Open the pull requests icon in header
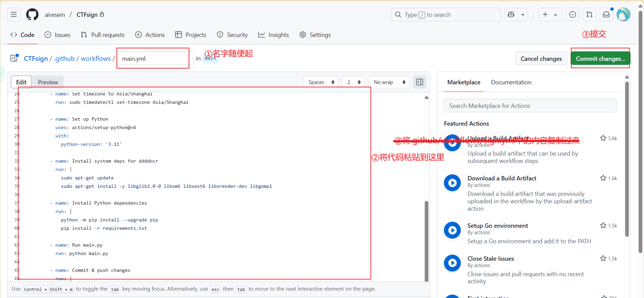 [589, 15]
